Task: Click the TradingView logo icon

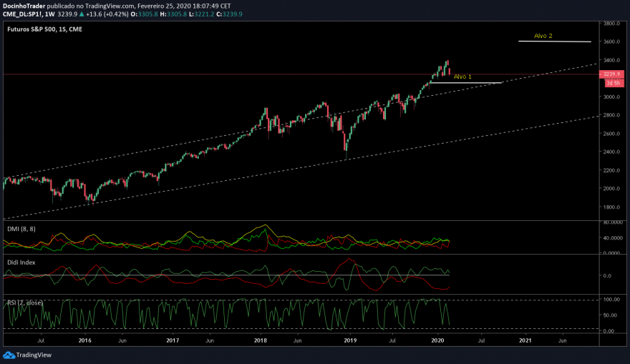Action: (x=9, y=355)
